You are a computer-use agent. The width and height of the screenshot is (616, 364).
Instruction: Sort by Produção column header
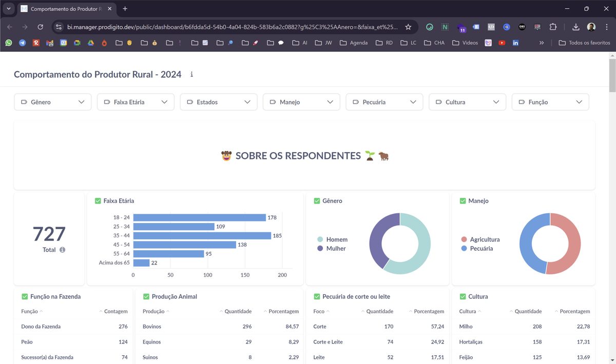click(x=156, y=311)
